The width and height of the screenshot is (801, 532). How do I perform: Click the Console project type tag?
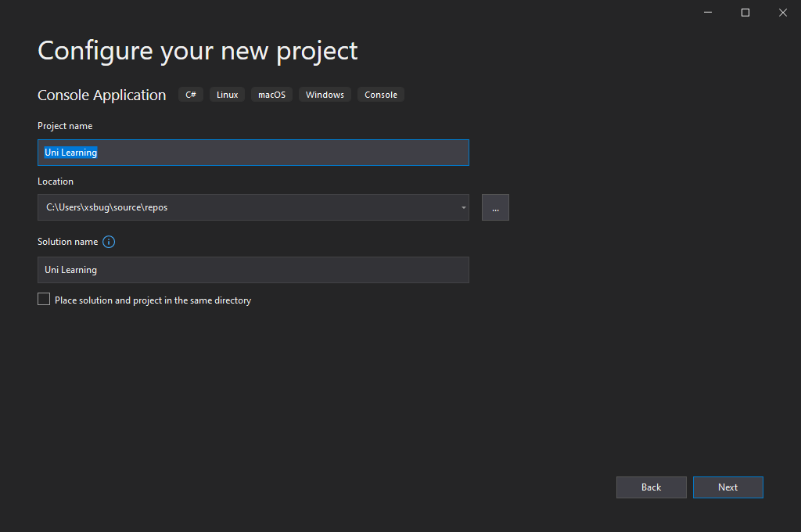click(x=381, y=95)
